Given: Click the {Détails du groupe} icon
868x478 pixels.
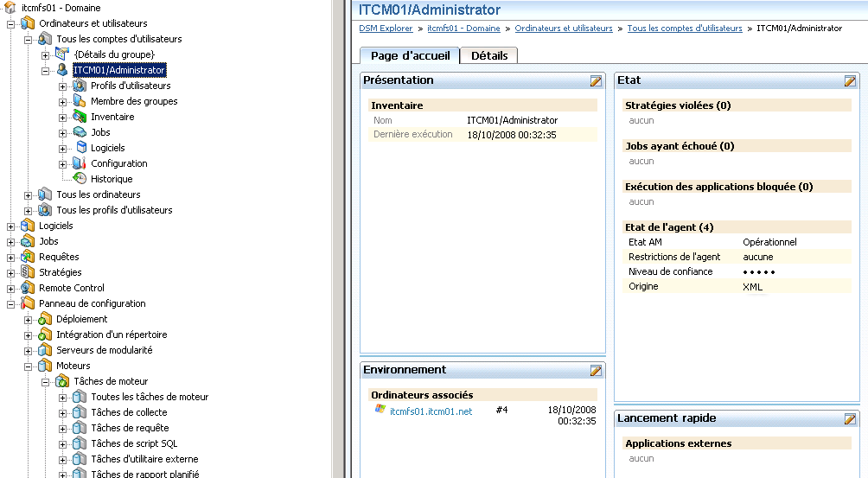Looking at the screenshot, I should coord(62,54).
